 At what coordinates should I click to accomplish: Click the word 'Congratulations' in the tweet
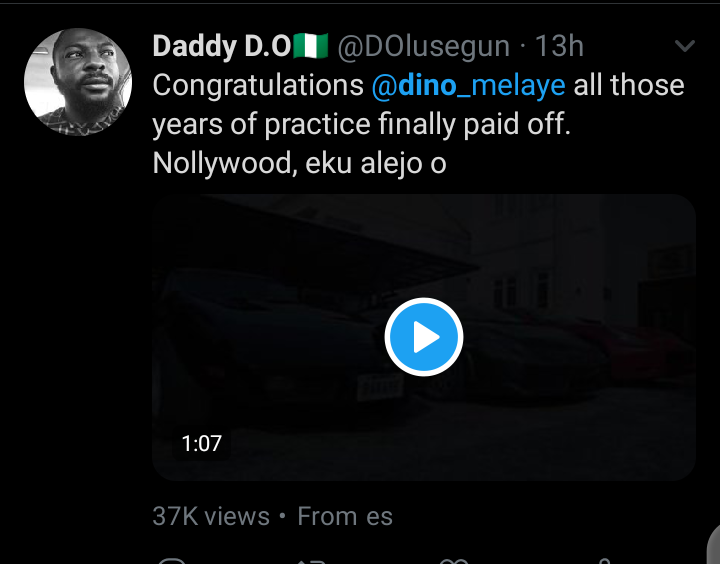(258, 85)
